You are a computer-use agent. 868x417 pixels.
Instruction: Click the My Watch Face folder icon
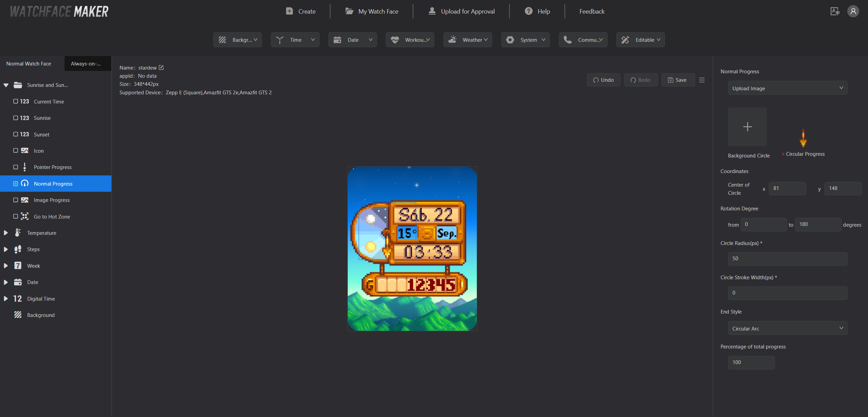pos(349,11)
